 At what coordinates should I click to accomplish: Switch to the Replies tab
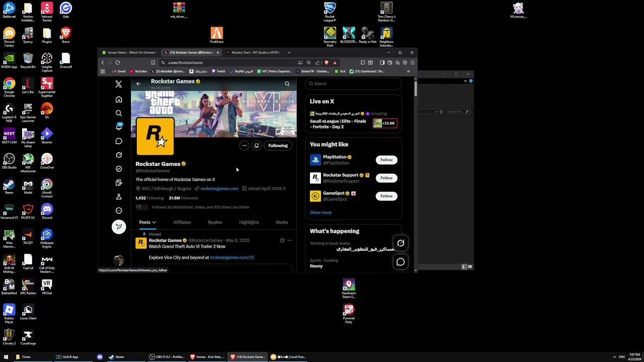(x=215, y=222)
